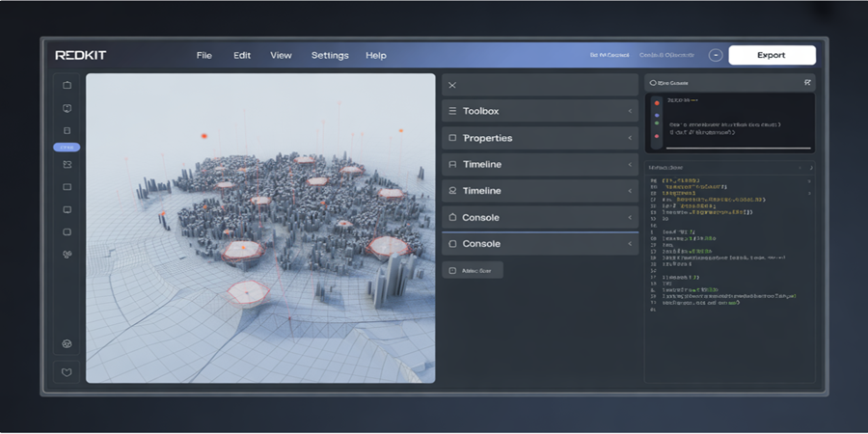868x434 pixels.
Task: Click the X icon above Toolbox
Action: 452,85
